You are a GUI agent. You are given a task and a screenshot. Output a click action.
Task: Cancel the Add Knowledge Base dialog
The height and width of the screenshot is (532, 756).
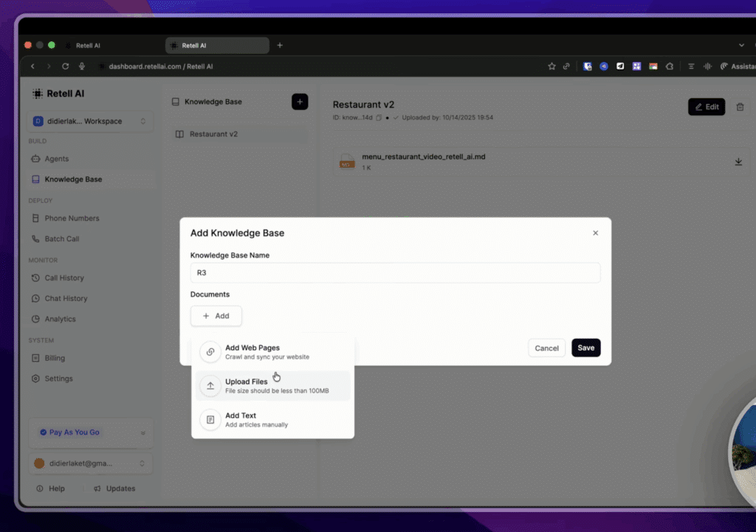pos(546,348)
